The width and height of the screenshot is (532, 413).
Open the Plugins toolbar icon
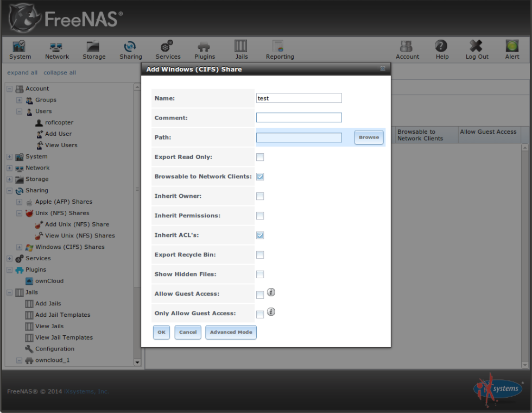205,49
